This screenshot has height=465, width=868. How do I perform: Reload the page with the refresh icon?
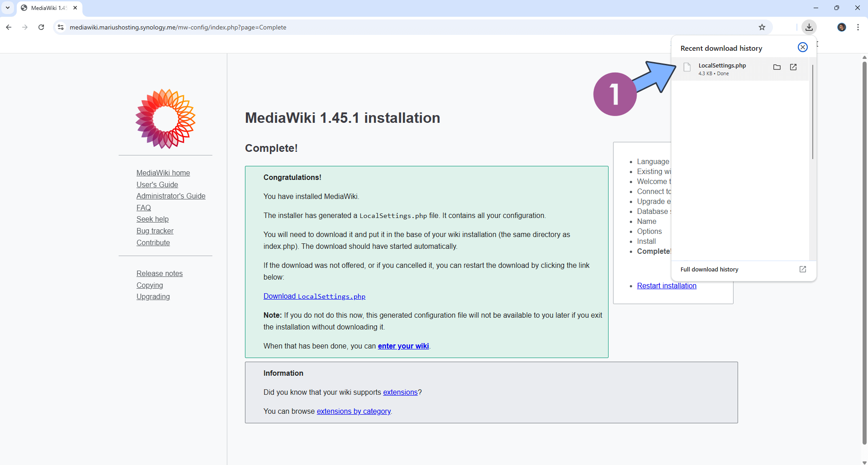pyautogui.click(x=41, y=27)
